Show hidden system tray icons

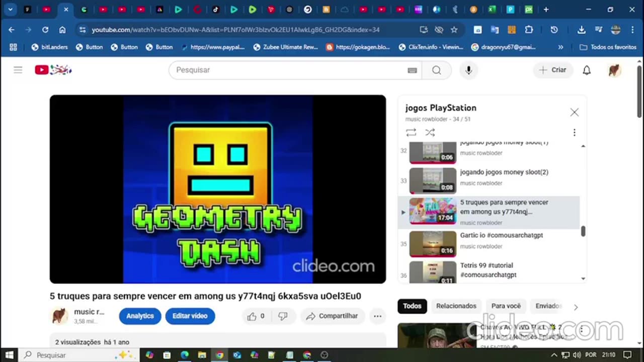[x=554, y=355]
